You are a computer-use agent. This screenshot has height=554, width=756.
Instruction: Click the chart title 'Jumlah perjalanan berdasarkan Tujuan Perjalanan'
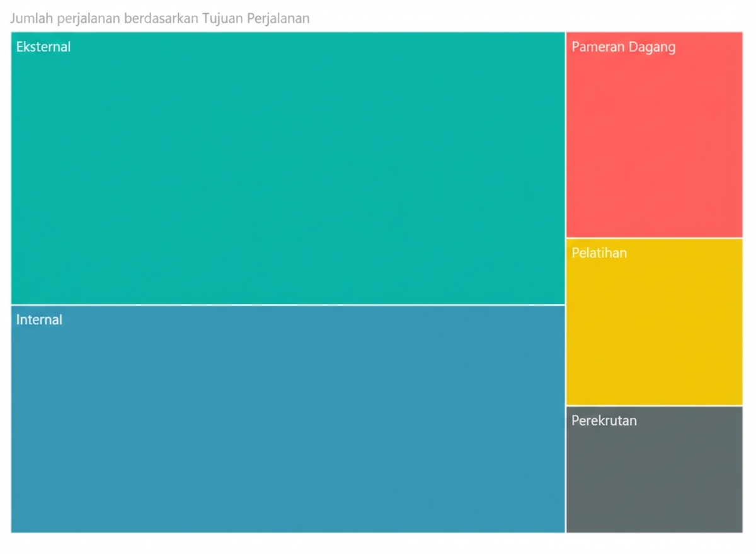(x=159, y=18)
